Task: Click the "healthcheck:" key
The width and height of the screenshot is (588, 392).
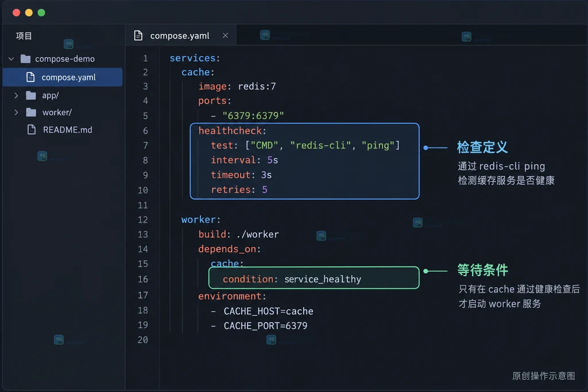Action: click(x=232, y=131)
